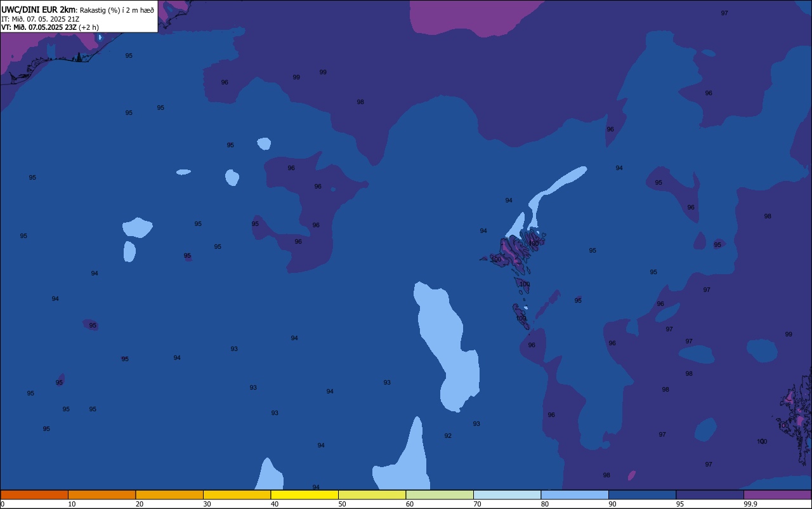Click the "10" legend scale label
812x509 pixels.
72,504
